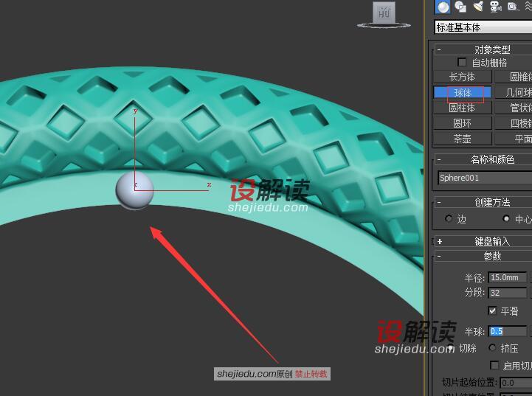Screen dimensions: 532x396
Task: Select the 挤压 radio button
Action: pyautogui.click(x=492, y=347)
